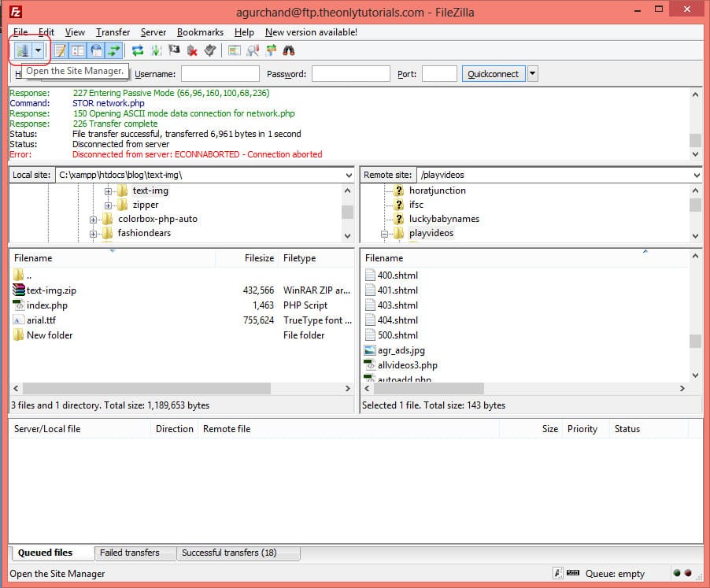The image size is (710, 588).
Task: Click the message log vertical scrollbar thumb
Action: pyautogui.click(x=695, y=140)
